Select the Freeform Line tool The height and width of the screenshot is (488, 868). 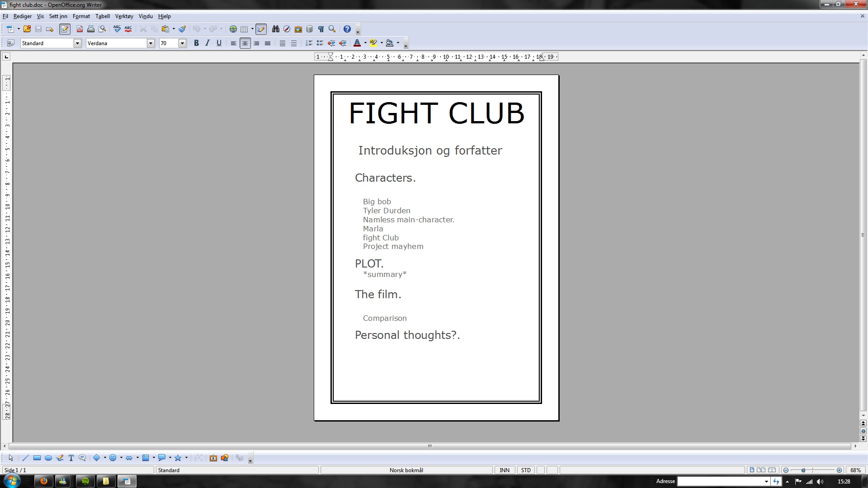(60, 458)
